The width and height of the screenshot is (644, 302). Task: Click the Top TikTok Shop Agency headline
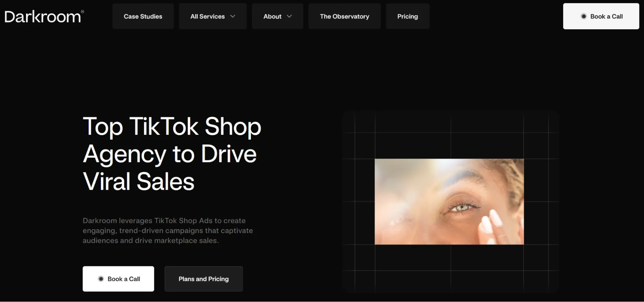click(172, 154)
